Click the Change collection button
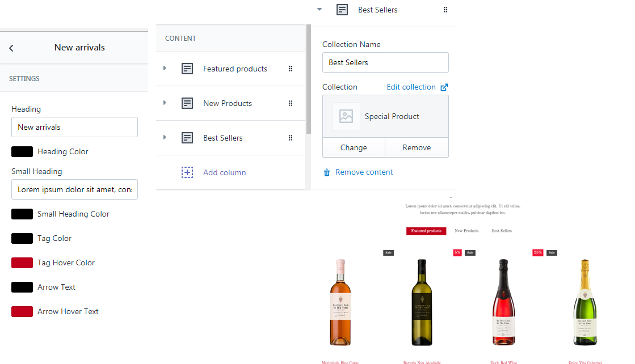 pyautogui.click(x=354, y=147)
